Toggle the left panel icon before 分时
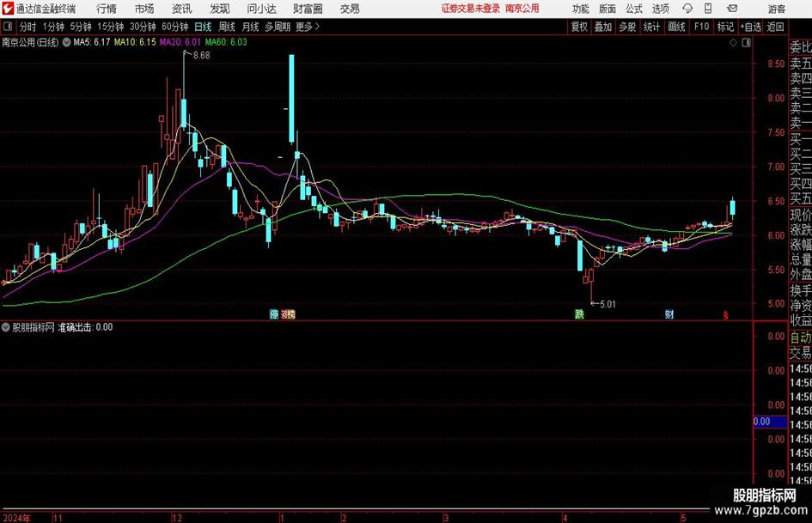 [7, 27]
